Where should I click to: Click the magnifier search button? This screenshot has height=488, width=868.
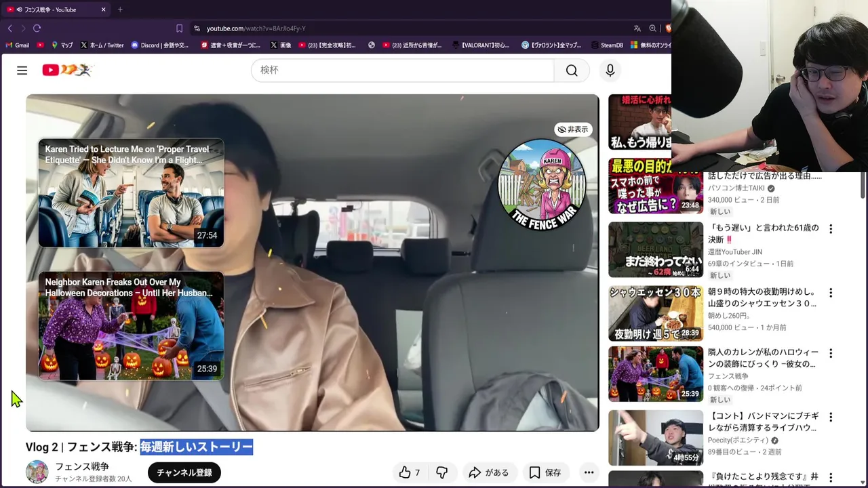pos(572,70)
